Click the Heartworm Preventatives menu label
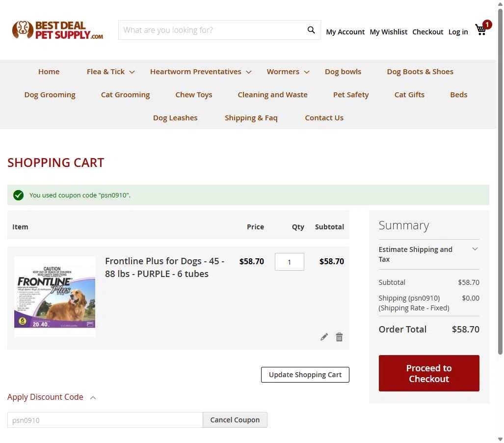Viewport: 504px width, 443px height. point(195,71)
